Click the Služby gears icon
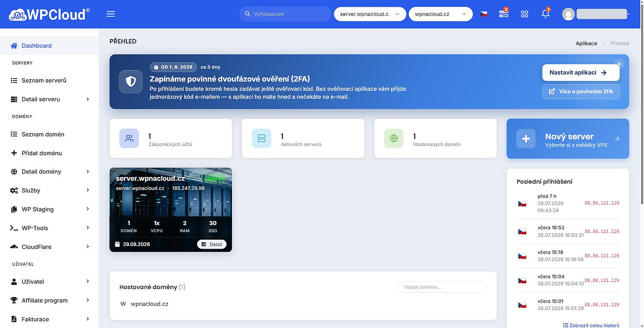The image size is (644, 328). (14, 190)
